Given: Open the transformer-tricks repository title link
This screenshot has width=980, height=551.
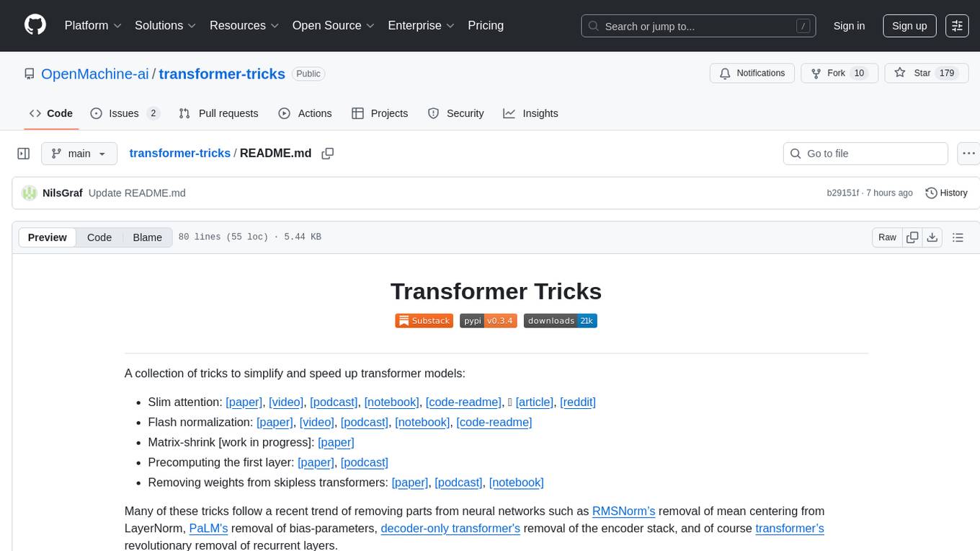Looking at the screenshot, I should [222, 74].
